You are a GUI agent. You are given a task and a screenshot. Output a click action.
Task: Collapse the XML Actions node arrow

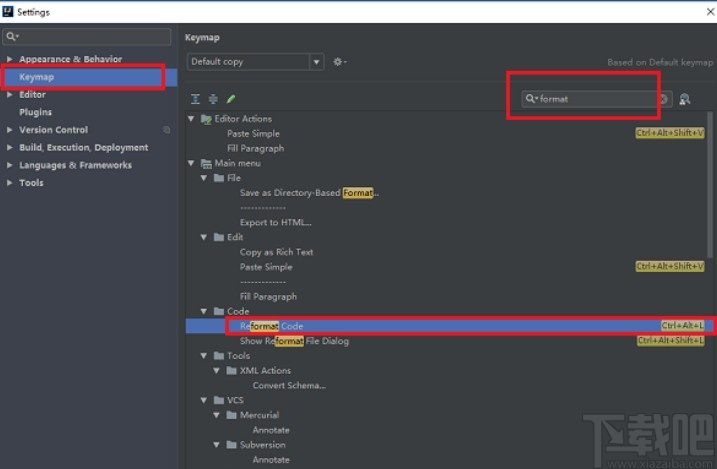tap(217, 371)
